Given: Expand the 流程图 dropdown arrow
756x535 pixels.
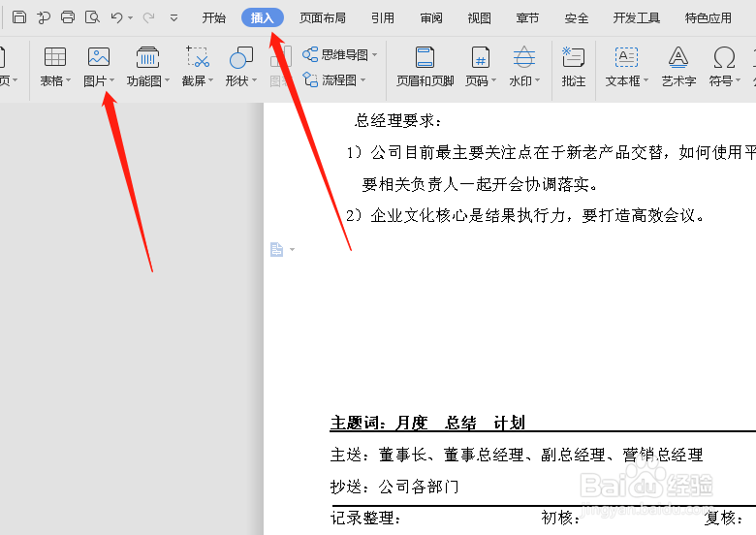Looking at the screenshot, I should (x=363, y=80).
